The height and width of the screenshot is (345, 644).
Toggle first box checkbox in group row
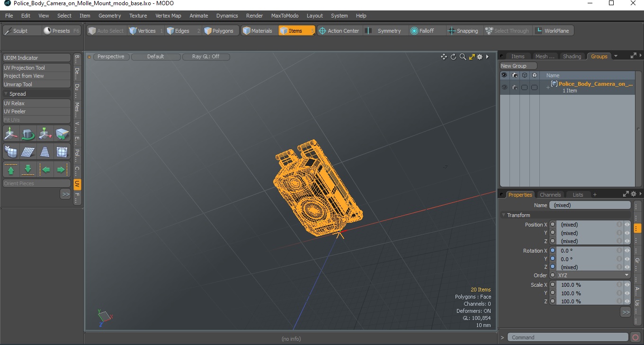click(524, 87)
